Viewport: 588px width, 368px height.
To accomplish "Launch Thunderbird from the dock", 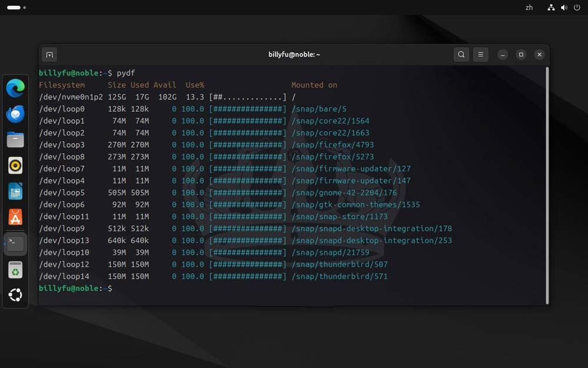I will (x=15, y=114).
